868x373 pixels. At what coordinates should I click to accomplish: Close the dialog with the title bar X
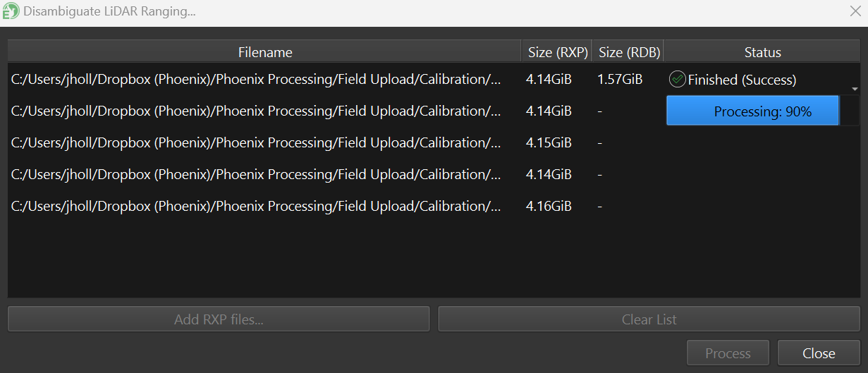click(x=855, y=11)
